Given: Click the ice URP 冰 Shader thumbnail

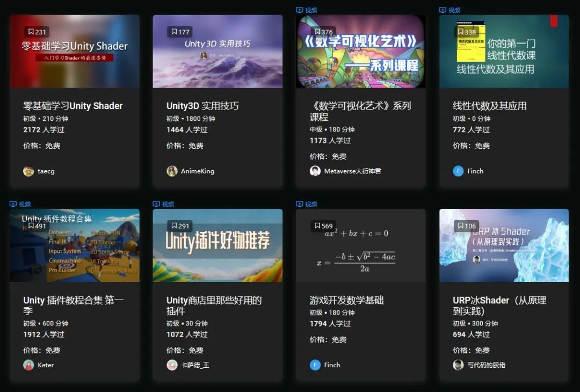Looking at the screenshot, I should click(x=504, y=245).
